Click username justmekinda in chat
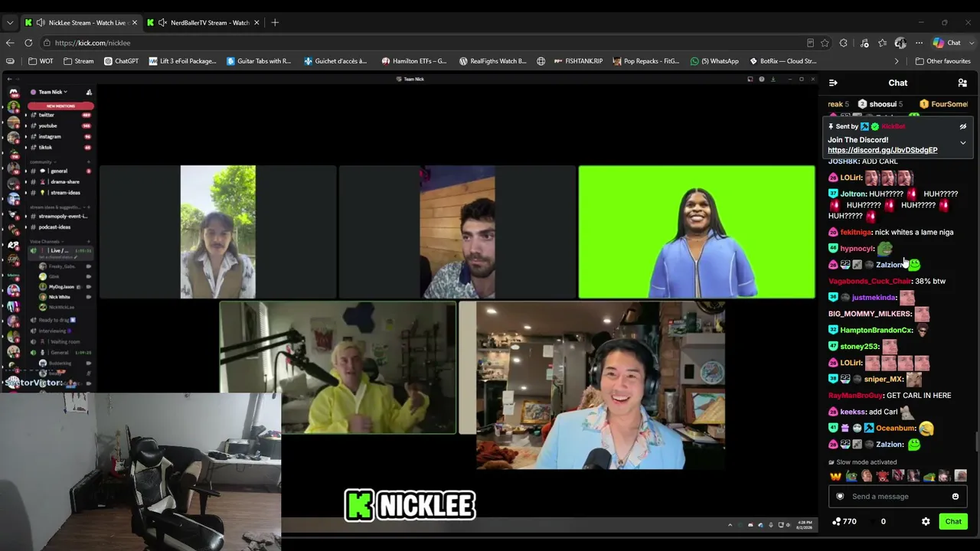 pyautogui.click(x=874, y=297)
